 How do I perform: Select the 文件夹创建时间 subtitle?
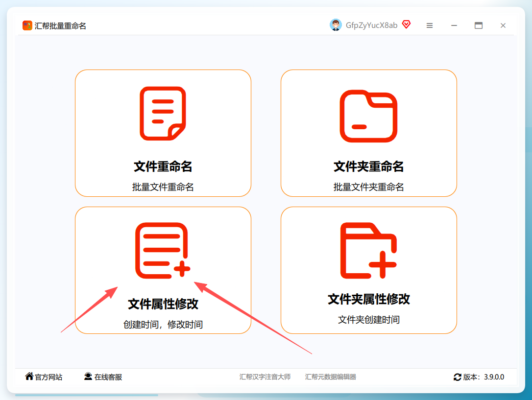pyautogui.click(x=369, y=319)
